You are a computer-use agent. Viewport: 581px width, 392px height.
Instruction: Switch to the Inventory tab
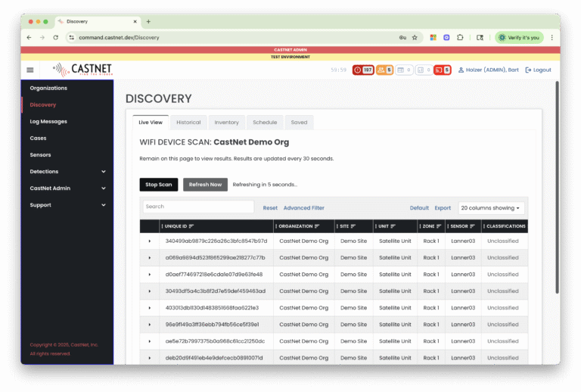226,123
